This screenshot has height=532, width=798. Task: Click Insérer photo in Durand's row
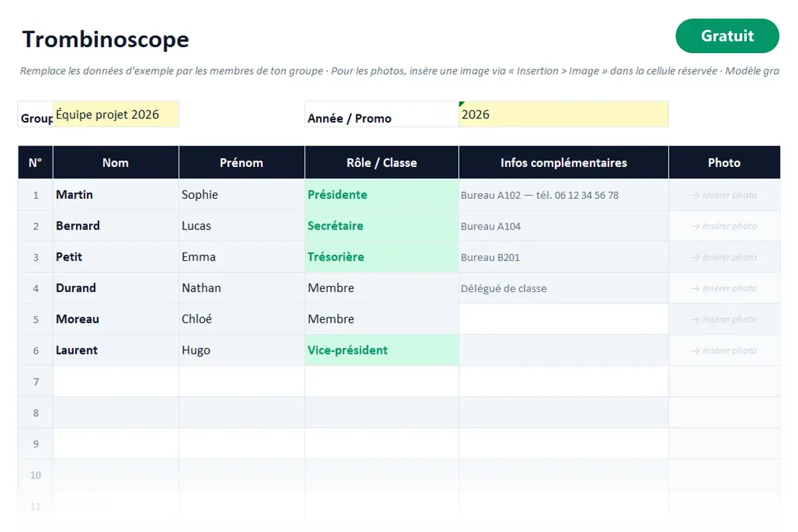pyautogui.click(x=724, y=289)
